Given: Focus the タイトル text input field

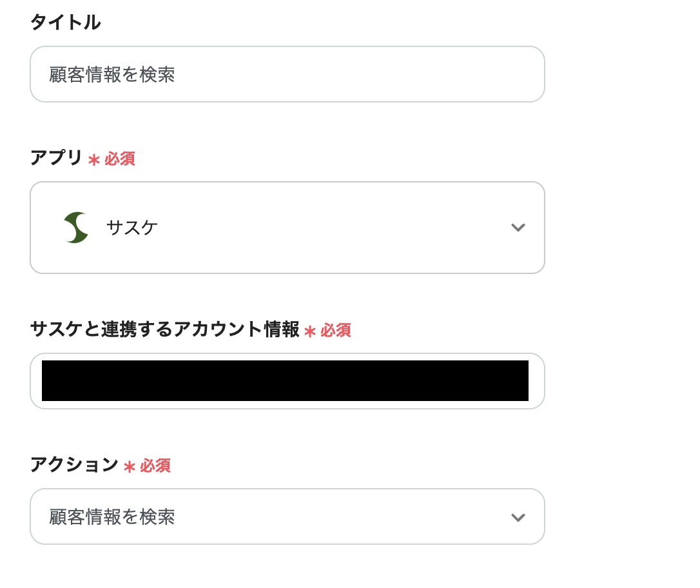Looking at the screenshot, I should click(x=287, y=74).
